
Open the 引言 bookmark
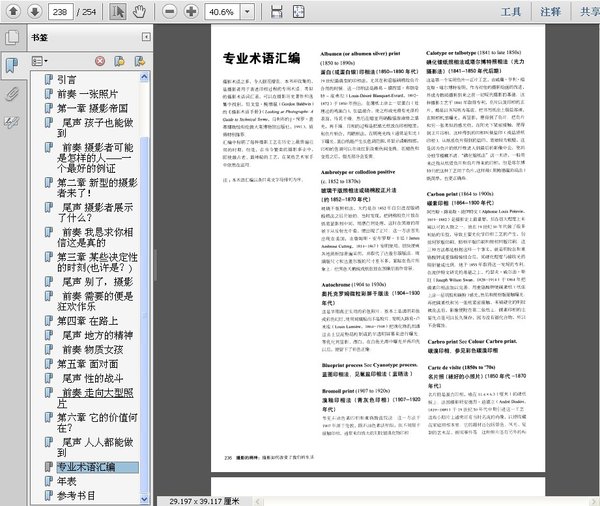[67, 80]
